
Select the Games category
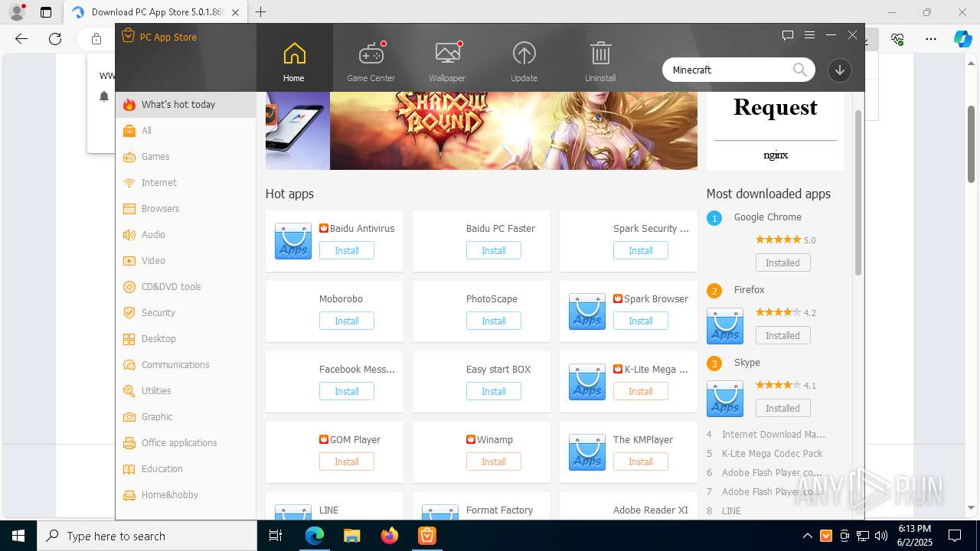[x=186, y=157]
